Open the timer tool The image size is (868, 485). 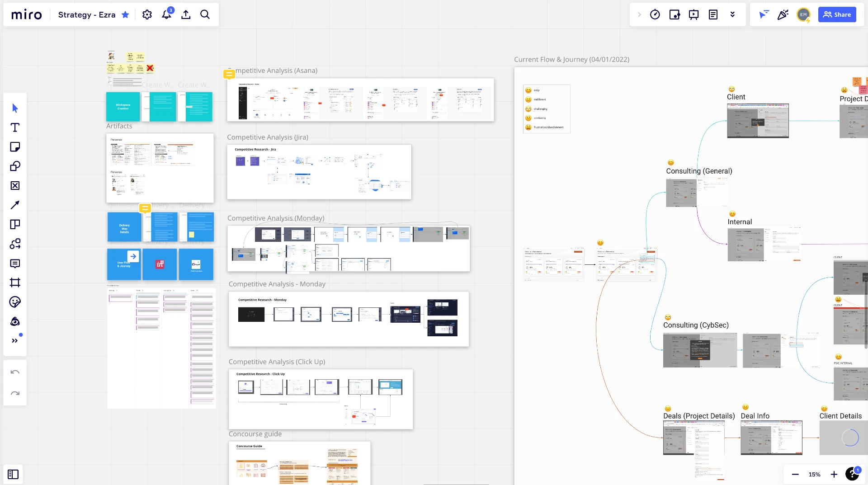point(655,15)
